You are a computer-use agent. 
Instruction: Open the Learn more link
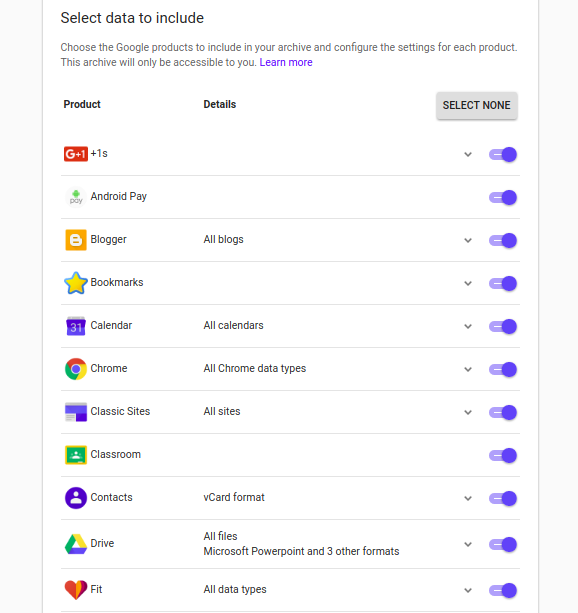pyautogui.click(x=286, y=63)
